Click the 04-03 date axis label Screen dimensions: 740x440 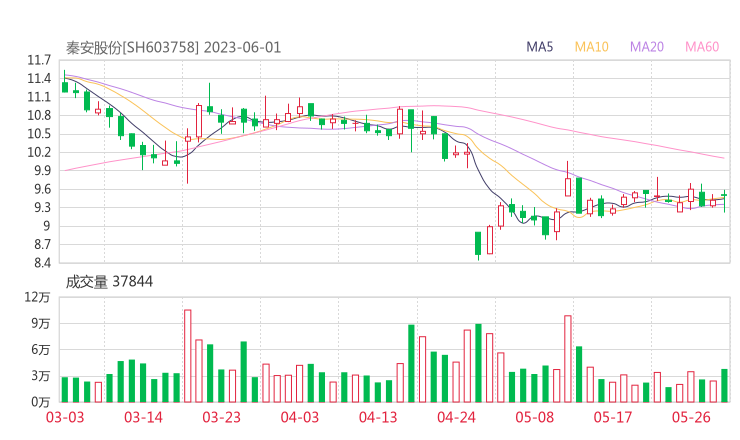[x=300, y=417]
